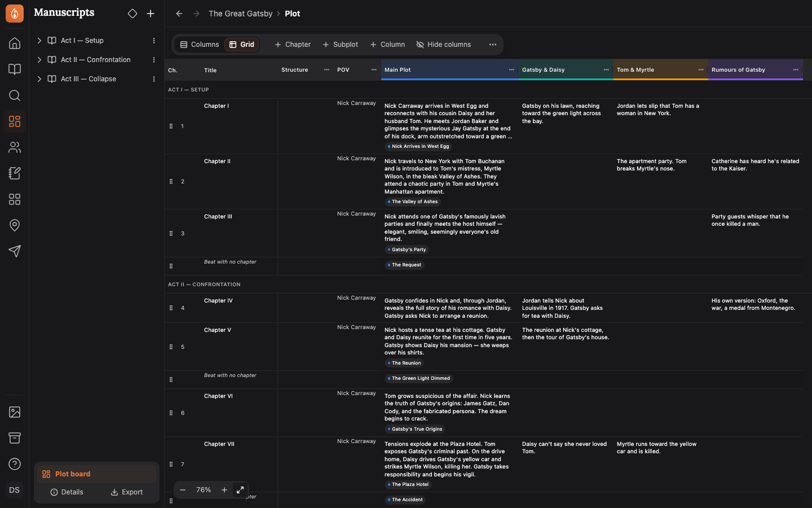This screenshot has width=812, height=508.
Task: Select the Plot board tab in the bottom panel
Action: pos(97,474)
